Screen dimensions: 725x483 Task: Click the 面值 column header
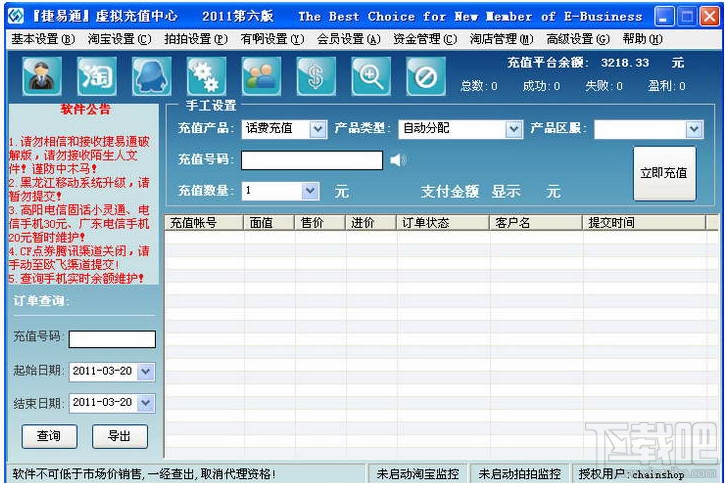point(269,223)
